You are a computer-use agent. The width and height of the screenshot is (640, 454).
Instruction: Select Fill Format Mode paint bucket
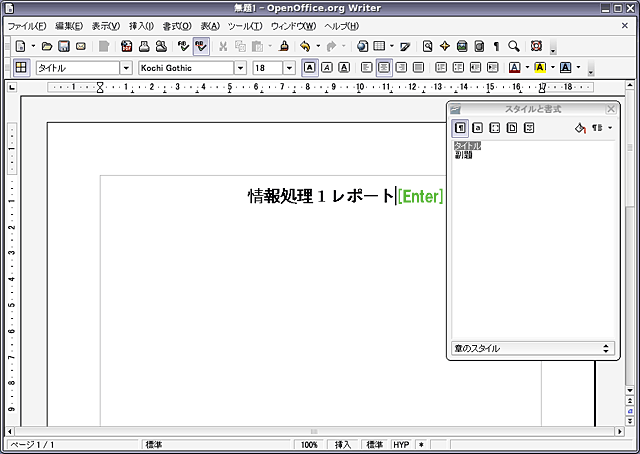(580, 128)
